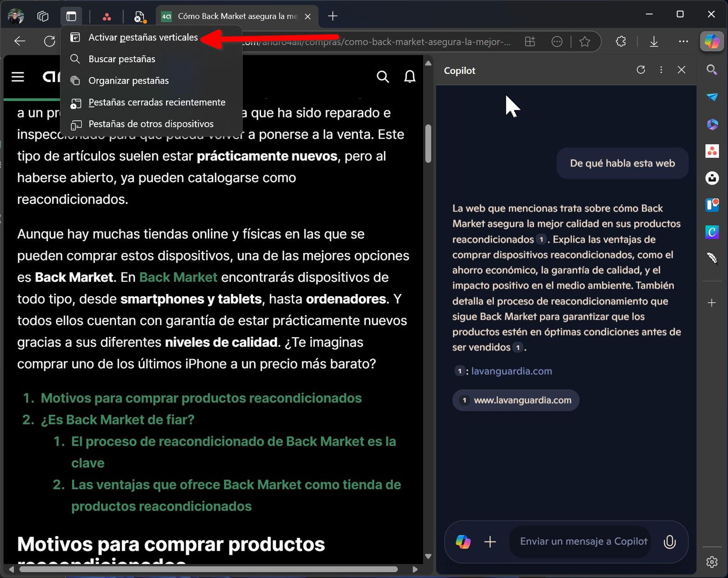Click the page vertical scrollbar thumb

point(428,143)
